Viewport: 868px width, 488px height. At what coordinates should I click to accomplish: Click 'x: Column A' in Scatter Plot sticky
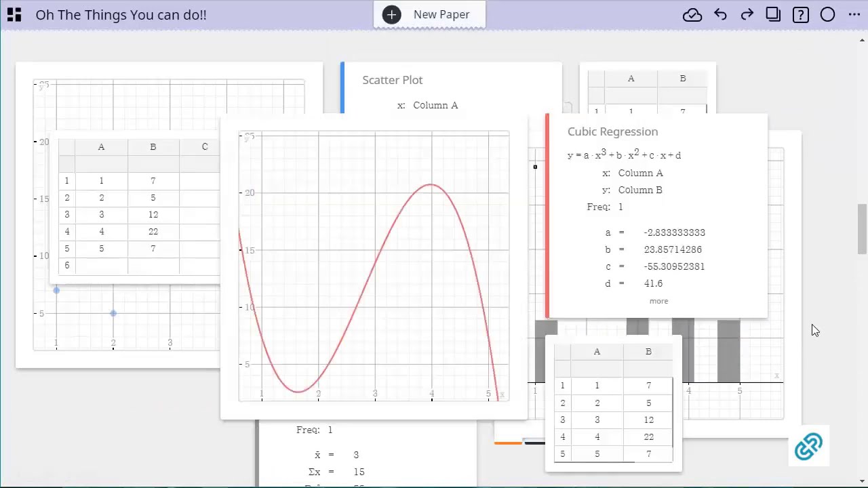(x=428, y=105)
